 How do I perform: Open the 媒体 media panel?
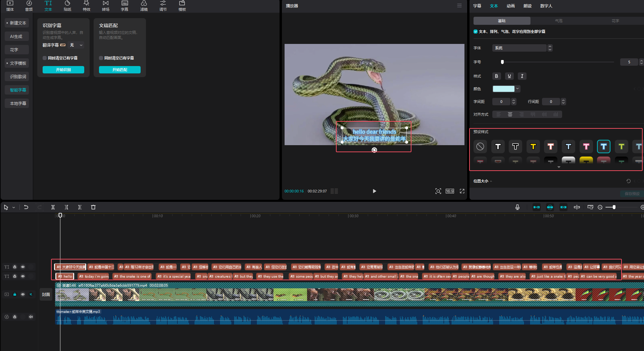tap(10, 6)
